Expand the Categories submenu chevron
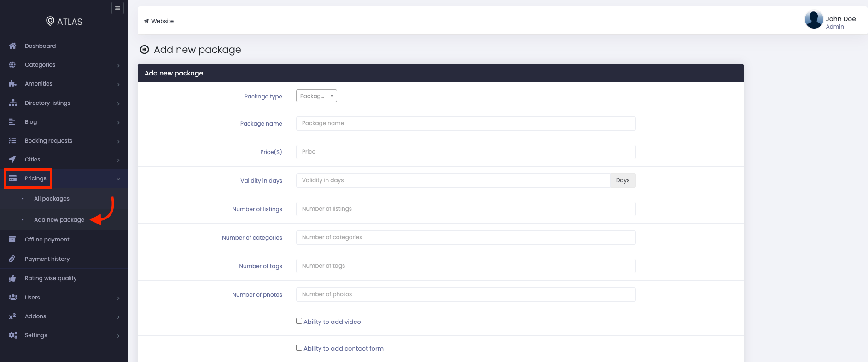 point(118,65)
